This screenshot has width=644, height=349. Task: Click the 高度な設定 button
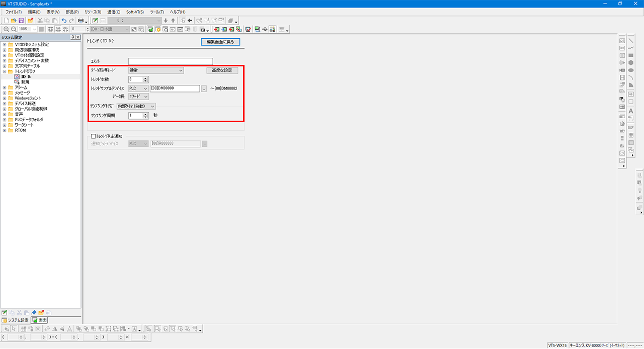coord(222,71)
